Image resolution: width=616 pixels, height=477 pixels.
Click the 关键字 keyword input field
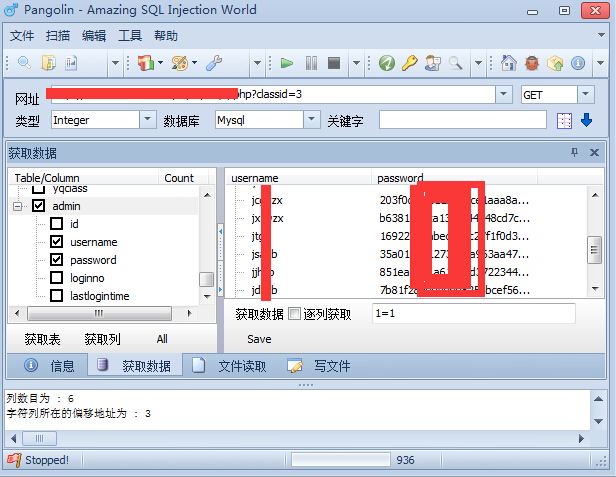coord(463,120)
